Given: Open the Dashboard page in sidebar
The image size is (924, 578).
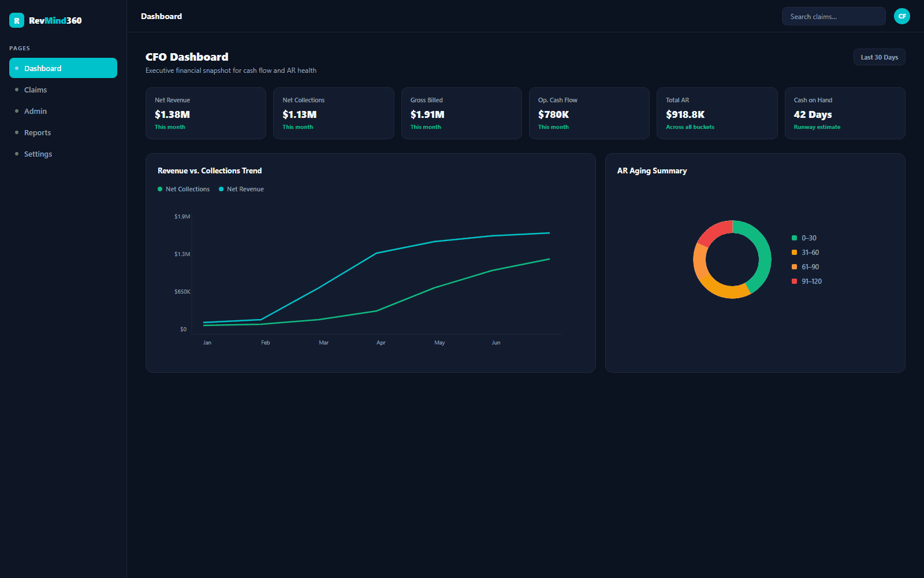Looking at the screenshot, I should [63, 68].
